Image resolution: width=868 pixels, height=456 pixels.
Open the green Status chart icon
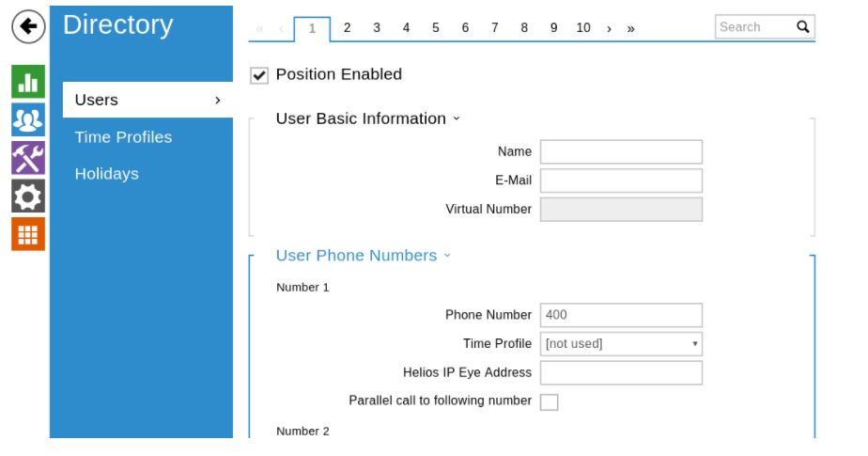pos(28,81)
